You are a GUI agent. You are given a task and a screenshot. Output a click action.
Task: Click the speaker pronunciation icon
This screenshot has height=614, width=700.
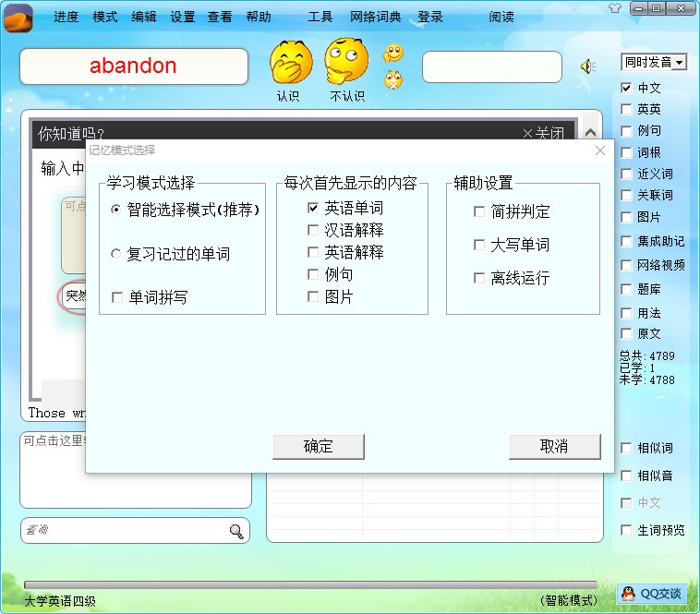point(588,66)
